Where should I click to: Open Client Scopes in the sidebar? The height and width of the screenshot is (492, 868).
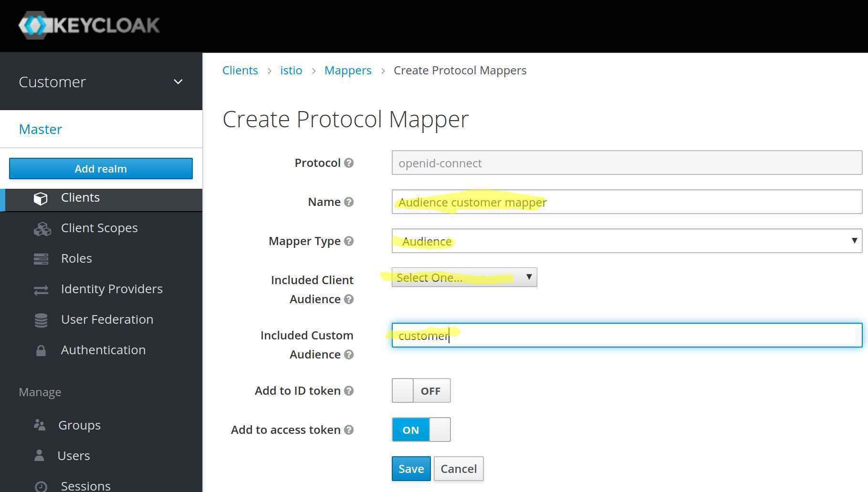coord(99,228)
